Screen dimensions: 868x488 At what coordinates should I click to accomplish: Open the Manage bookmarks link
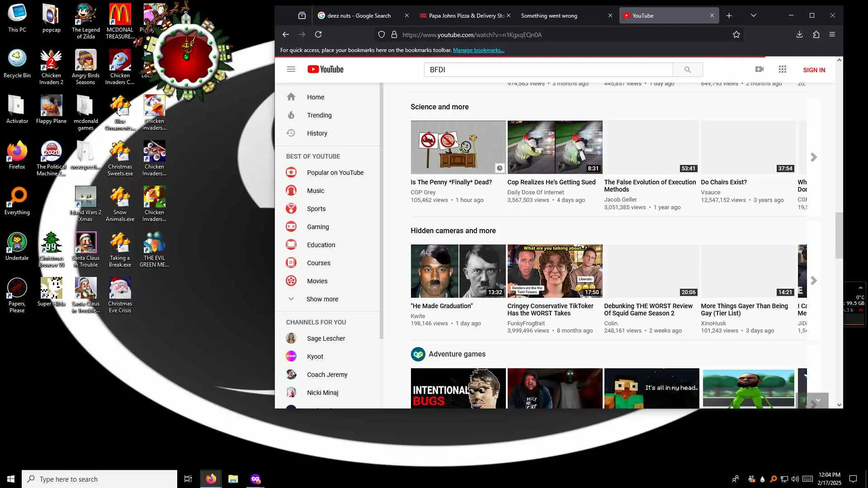pos(478,50)
